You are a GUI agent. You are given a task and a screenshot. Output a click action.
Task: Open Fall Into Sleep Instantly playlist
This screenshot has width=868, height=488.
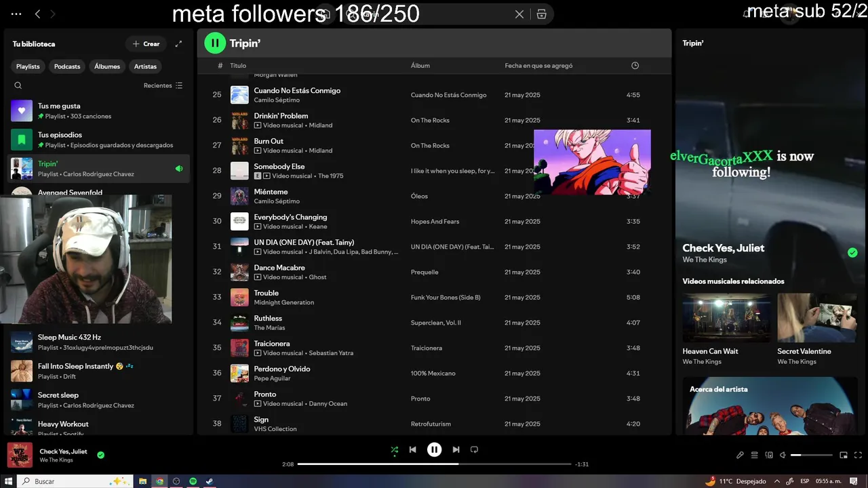(x=98, y=371)
